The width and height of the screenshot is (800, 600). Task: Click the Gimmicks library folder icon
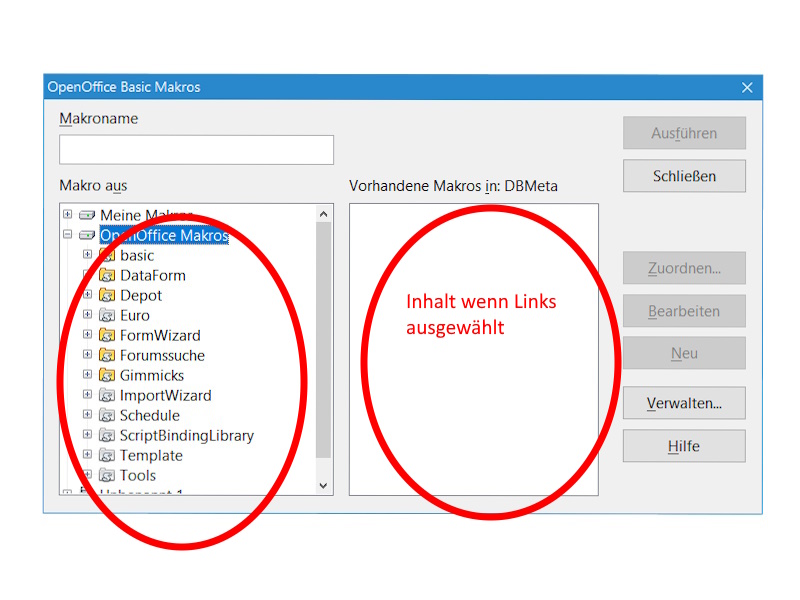(107, 375)
